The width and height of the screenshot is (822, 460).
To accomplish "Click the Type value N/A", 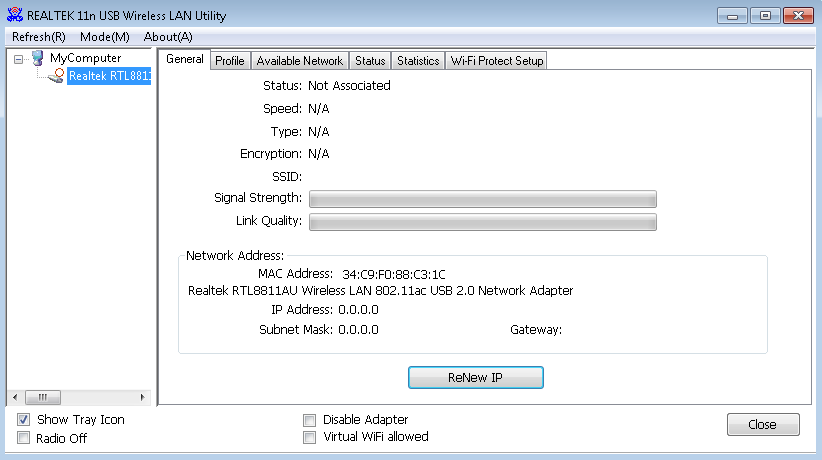I will 319,132.
